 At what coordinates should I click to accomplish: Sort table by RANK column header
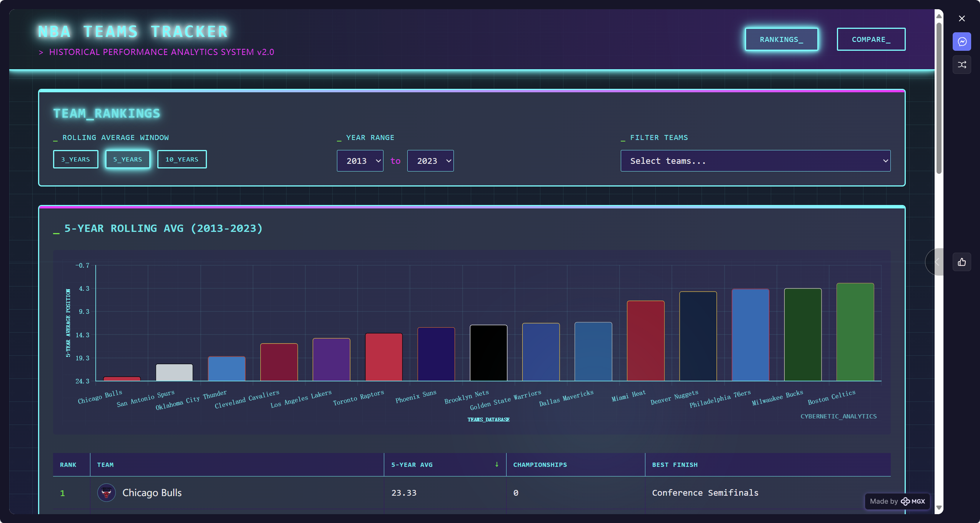72,465
